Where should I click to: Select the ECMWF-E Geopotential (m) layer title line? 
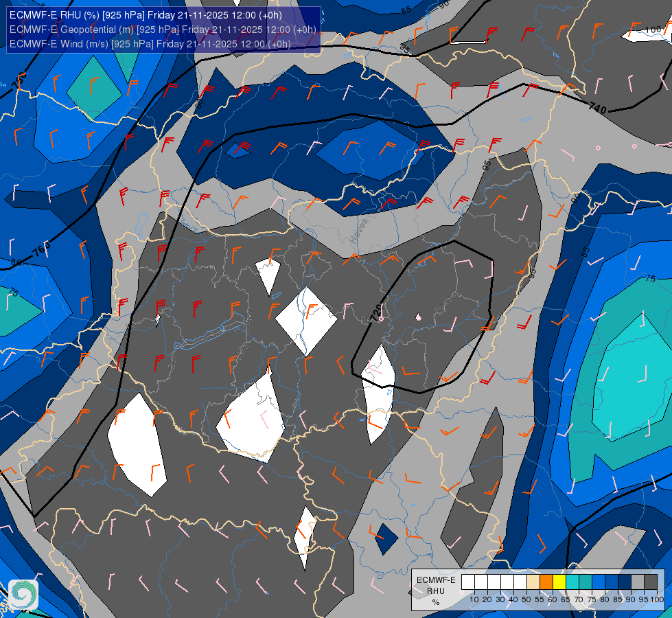[163, 30]
